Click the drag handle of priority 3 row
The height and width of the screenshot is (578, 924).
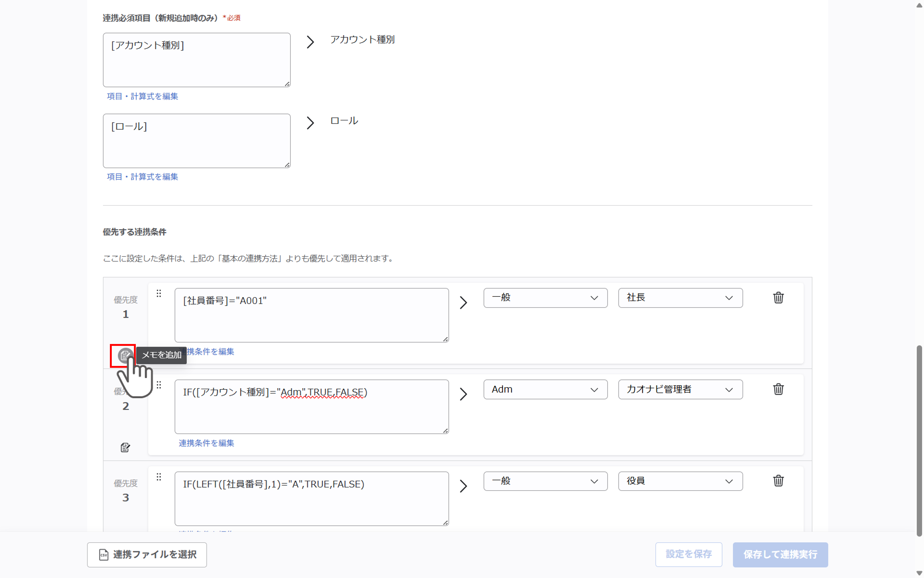[x=159, y=477]
